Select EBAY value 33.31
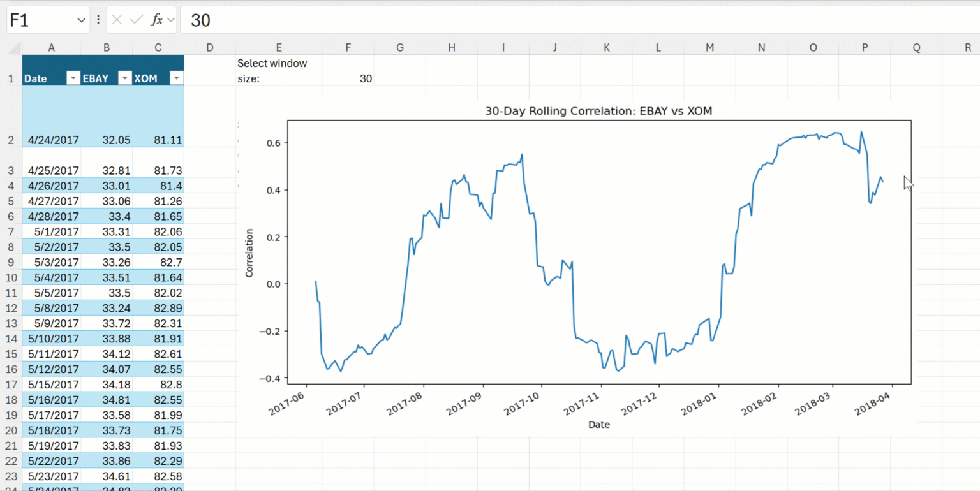The height and width of the screenshot is (491, 980). (x=107, y=231)
